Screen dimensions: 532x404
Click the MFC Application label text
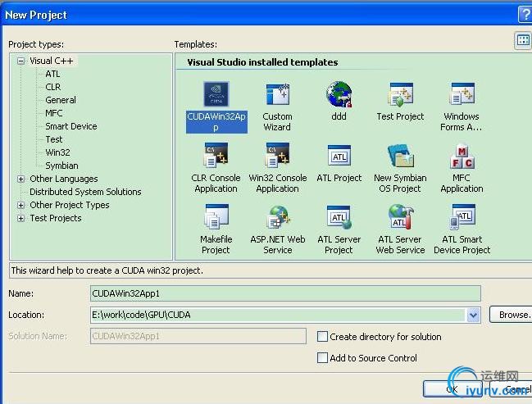462,184
